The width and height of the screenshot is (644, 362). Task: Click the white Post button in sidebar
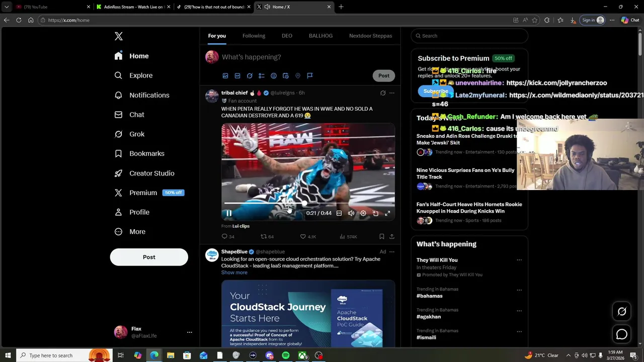click(149, 257)
